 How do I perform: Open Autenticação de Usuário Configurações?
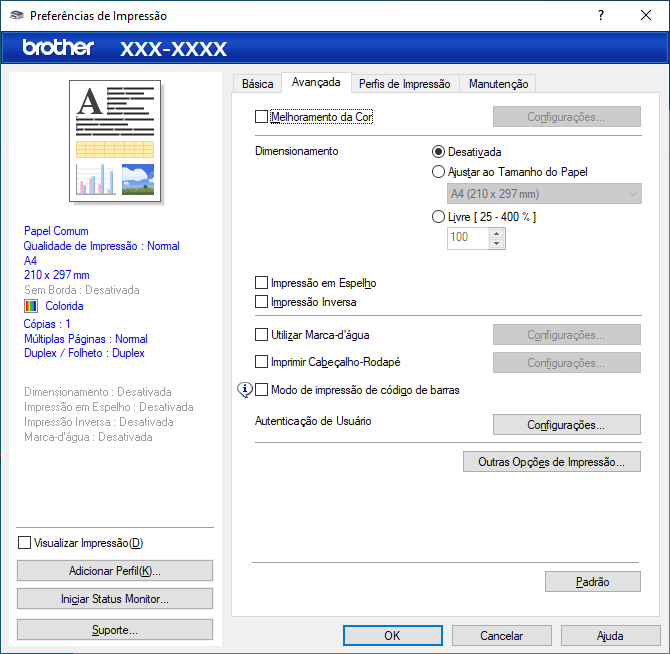(x=566, y=425)
